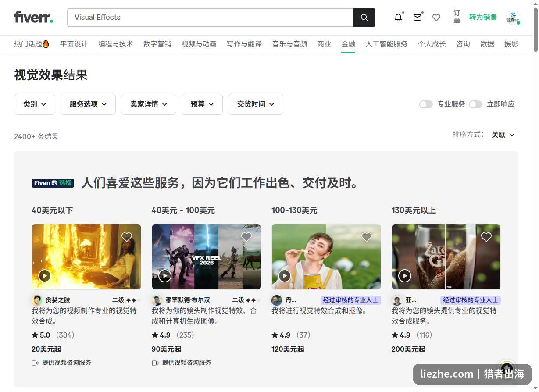Favorite the chips girl gig
Viewport: 539px width, 392px height.
(367, 237)
